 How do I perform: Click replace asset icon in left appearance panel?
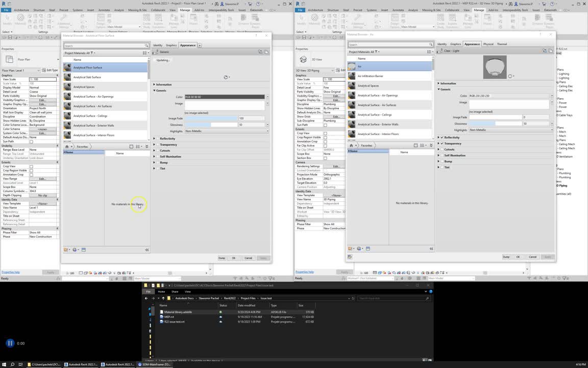(260, 52)
